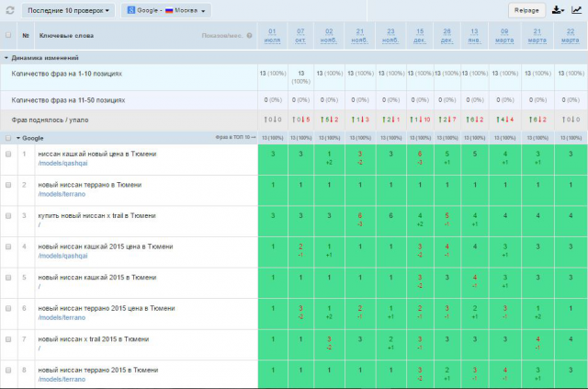Toggle the select-all checkbox in header
The image size is (588, 389).
pyautogui.click(x=8, y=35)
